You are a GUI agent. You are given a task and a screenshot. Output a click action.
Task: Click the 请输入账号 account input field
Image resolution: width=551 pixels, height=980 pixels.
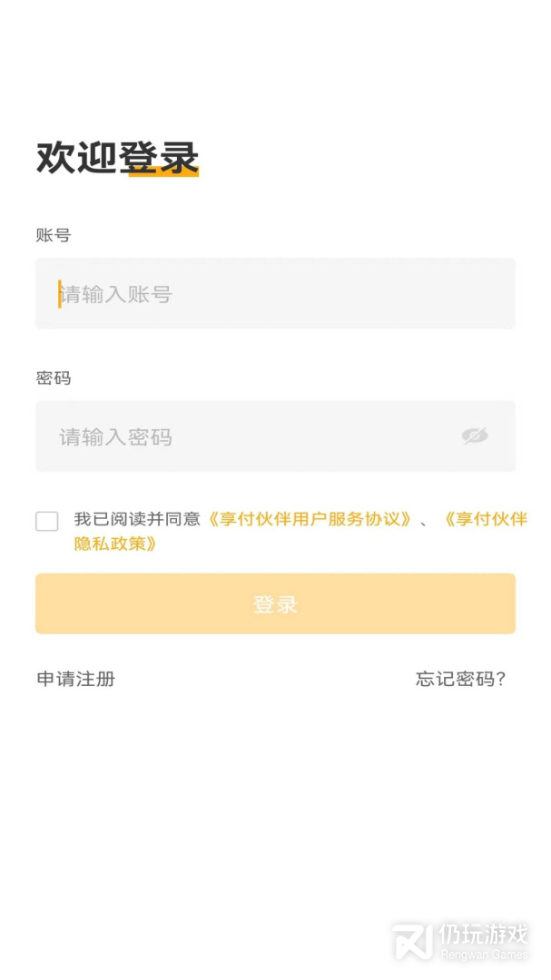(x=275, y=294)
